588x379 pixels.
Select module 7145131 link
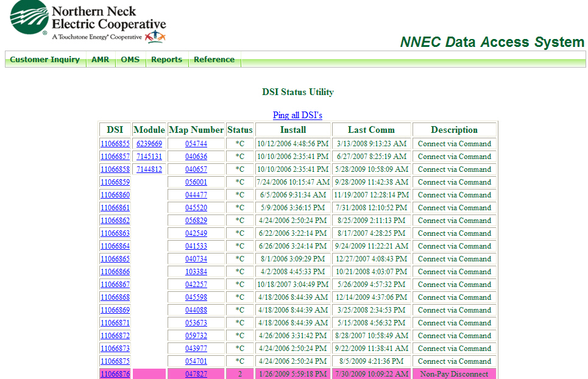coord(149,157)
